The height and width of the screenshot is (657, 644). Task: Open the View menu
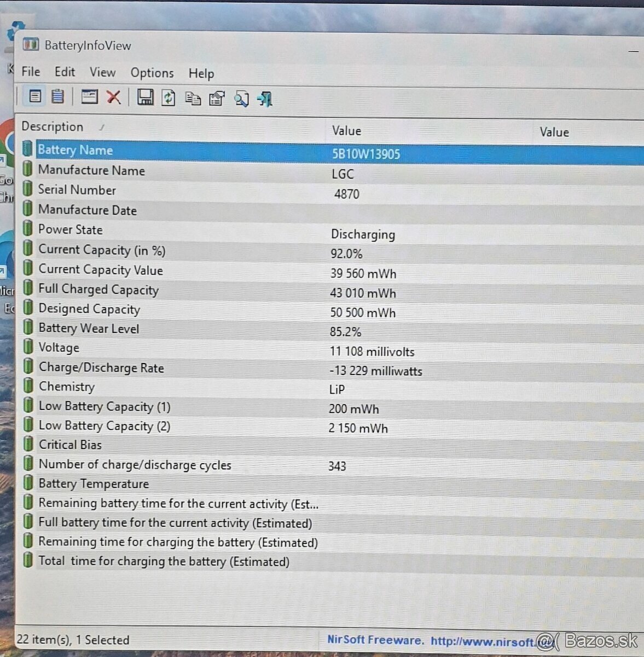click(102, 72)
